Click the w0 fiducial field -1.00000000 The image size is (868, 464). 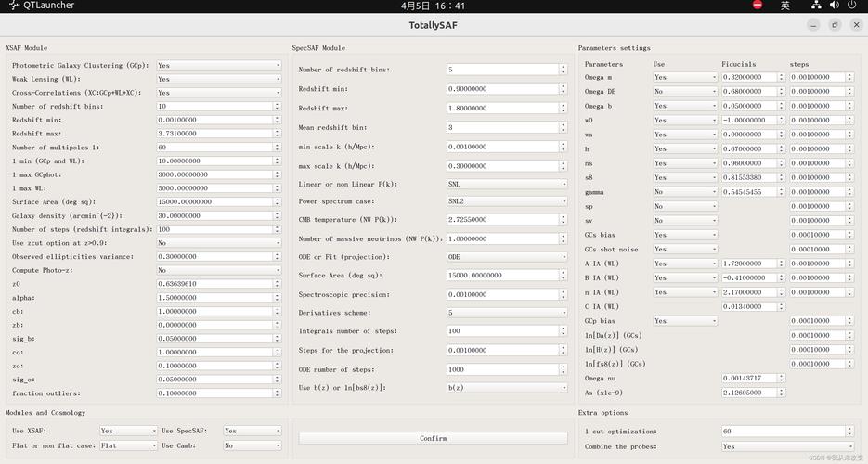coord(754,120)
